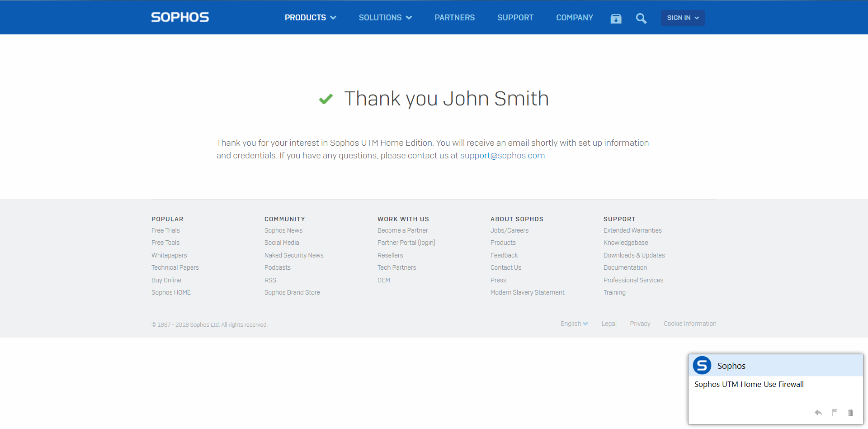The image size is (868, 429).
Task: Open the SIGN IN dropdown
Action: tap(683, 18)
